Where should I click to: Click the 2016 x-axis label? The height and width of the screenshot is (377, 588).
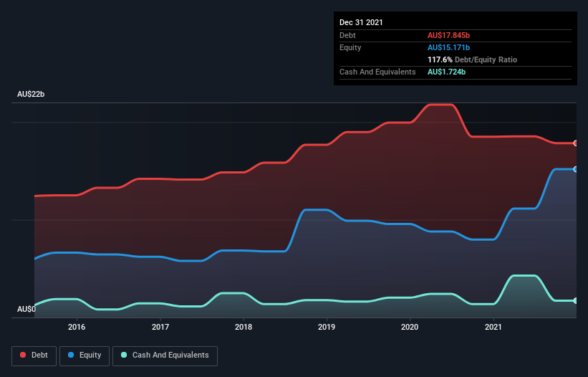[77, 327]
